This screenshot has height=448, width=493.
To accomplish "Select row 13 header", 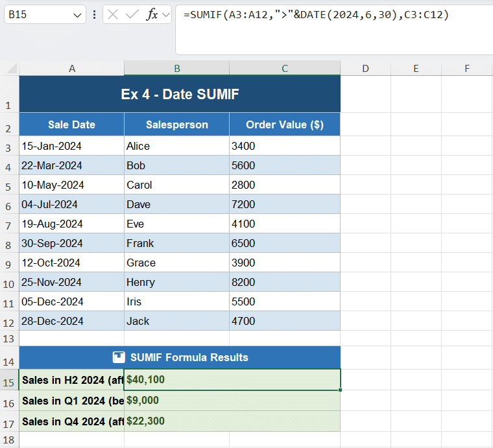I will (x=9, y=338).
